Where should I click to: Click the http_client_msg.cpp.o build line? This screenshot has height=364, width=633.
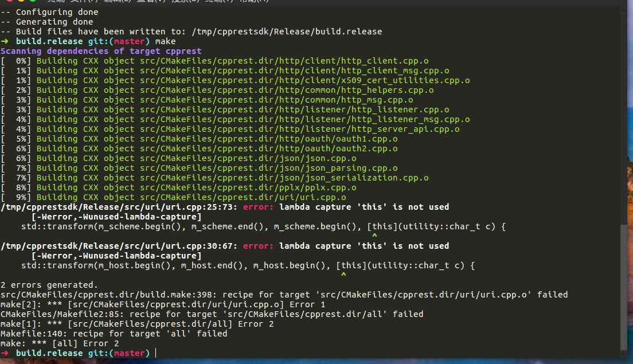225,71
